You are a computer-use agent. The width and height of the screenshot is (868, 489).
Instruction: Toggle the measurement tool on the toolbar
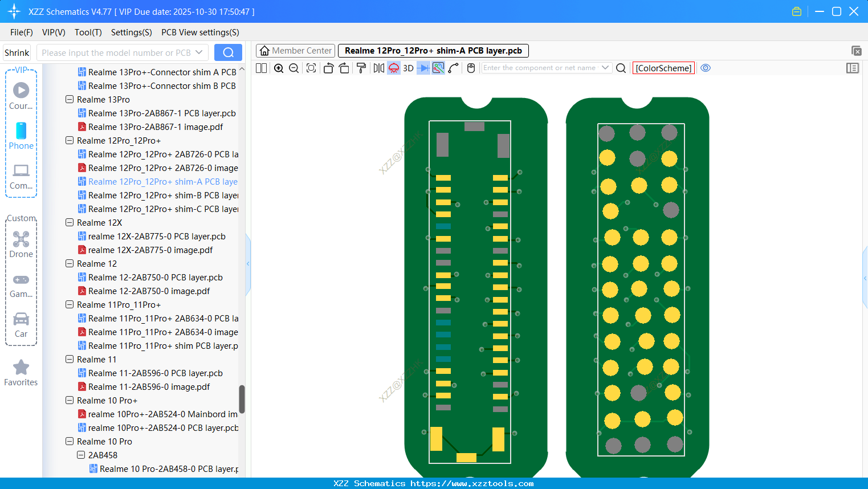tap(454, 68)
